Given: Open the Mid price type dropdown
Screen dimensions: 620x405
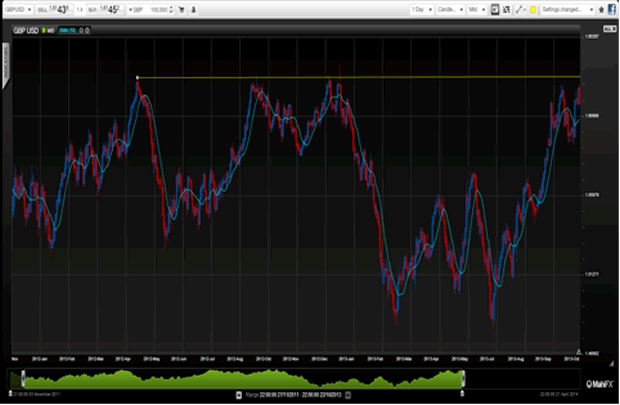Looking at the screenshot, I should click(x=476, y=8).
